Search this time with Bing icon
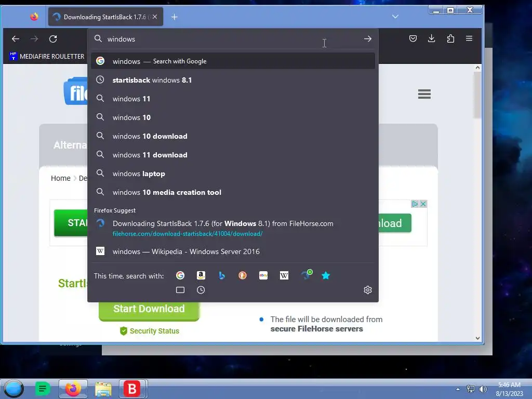 221,275
